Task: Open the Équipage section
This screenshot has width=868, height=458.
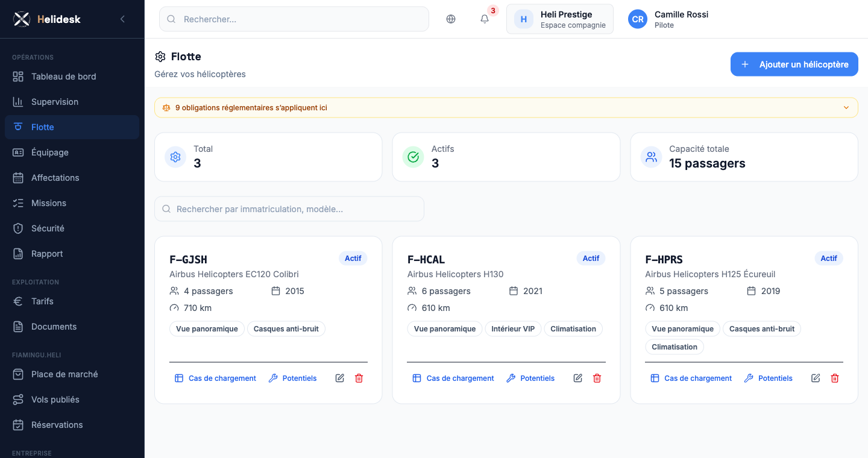Action: click(x=72, y=152)
